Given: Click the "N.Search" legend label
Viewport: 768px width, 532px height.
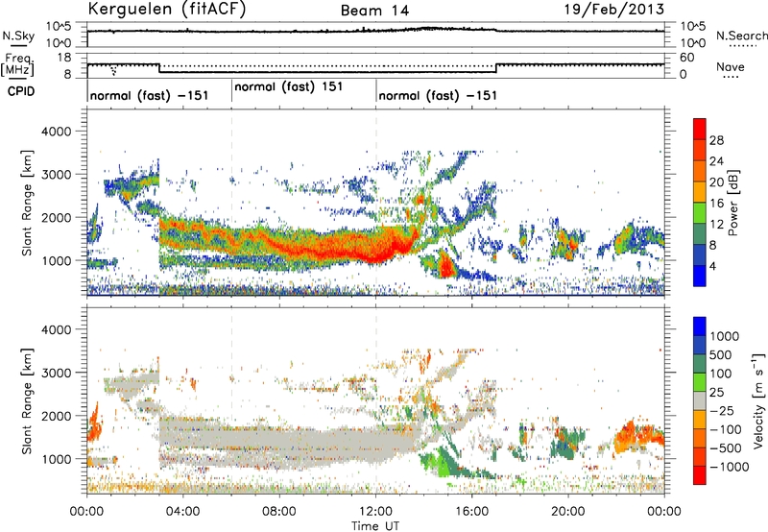Looking at the screenshot, I should pyautogui.click(x=741, y=36).
